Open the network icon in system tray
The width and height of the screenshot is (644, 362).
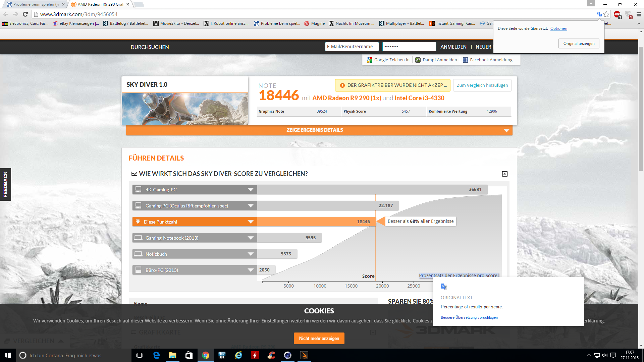[x=597, y=355]
